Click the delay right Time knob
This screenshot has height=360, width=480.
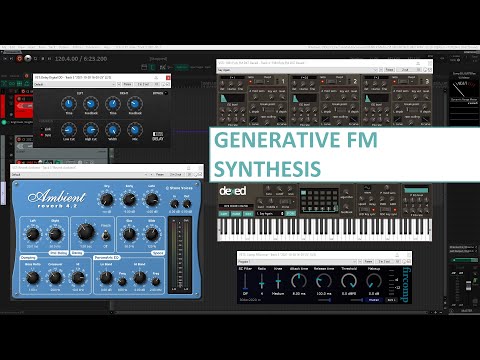(113, 104)
